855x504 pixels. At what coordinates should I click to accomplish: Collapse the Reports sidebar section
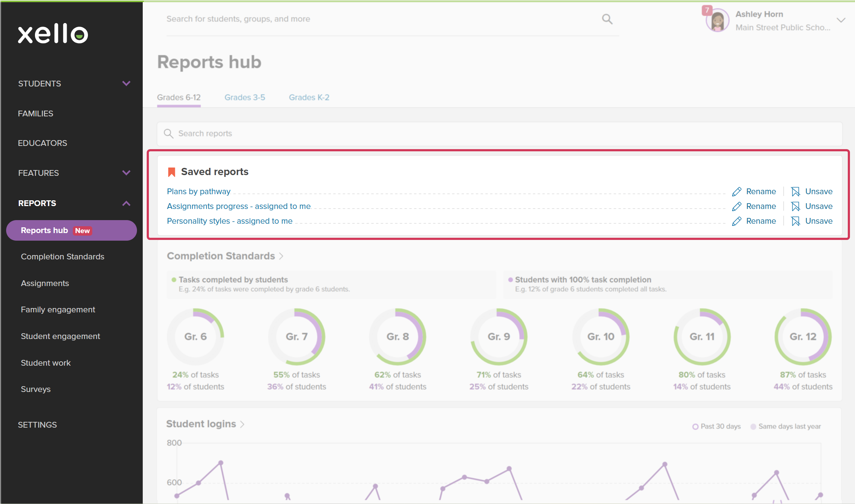click(126, 203)
